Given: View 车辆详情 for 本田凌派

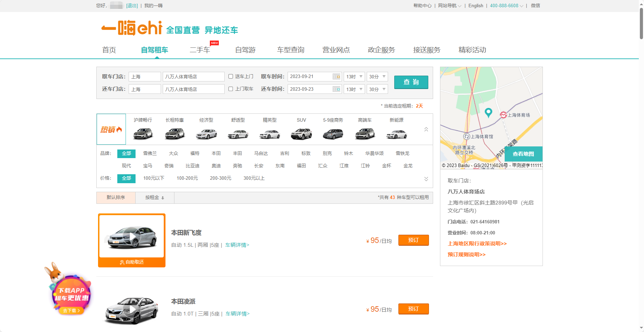Looking at the screenshot, I should click(x=237, y=314).
